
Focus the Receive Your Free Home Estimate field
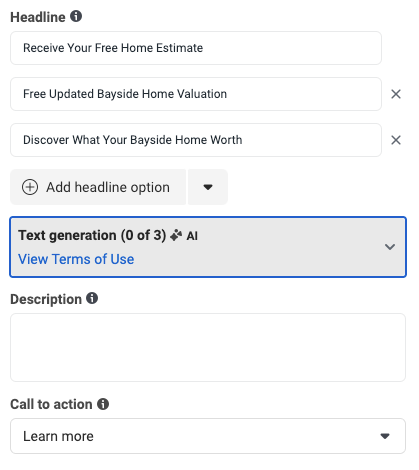pos(196,48)
